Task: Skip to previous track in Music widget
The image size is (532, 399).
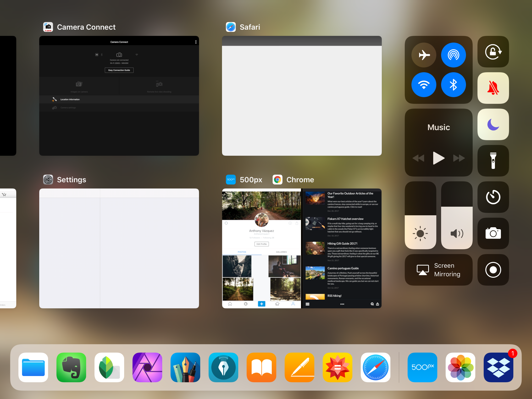Action: click(x=418, y=158)
